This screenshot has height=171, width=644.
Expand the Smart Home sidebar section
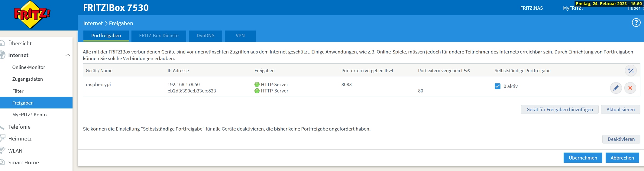[24, 163]
